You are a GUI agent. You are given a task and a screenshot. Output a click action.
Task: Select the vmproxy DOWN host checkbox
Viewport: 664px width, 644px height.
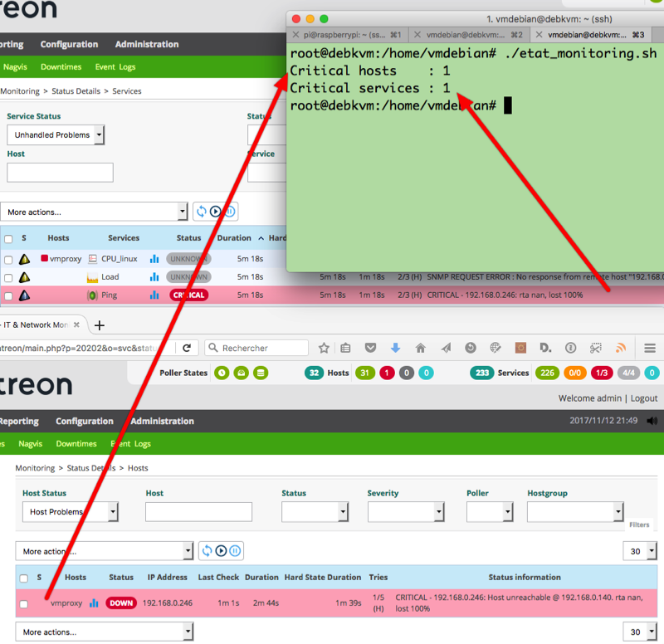point(23,604)
